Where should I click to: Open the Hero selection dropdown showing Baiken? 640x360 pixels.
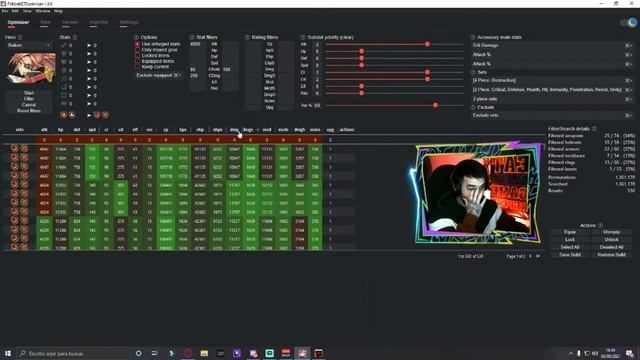(x=29, y=45)
